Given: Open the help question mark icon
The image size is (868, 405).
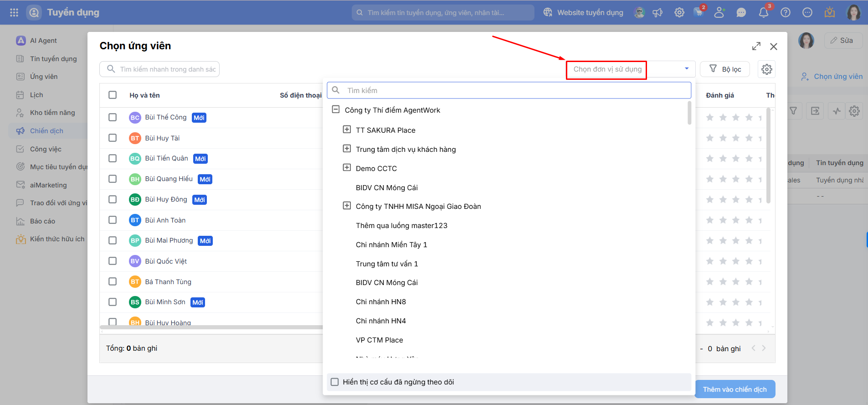Looking at the screenshot, I should (786, 12).
